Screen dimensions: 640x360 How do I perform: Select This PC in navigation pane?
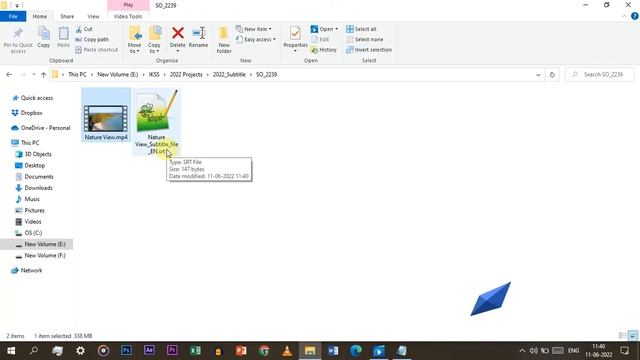tap(25, 143)
